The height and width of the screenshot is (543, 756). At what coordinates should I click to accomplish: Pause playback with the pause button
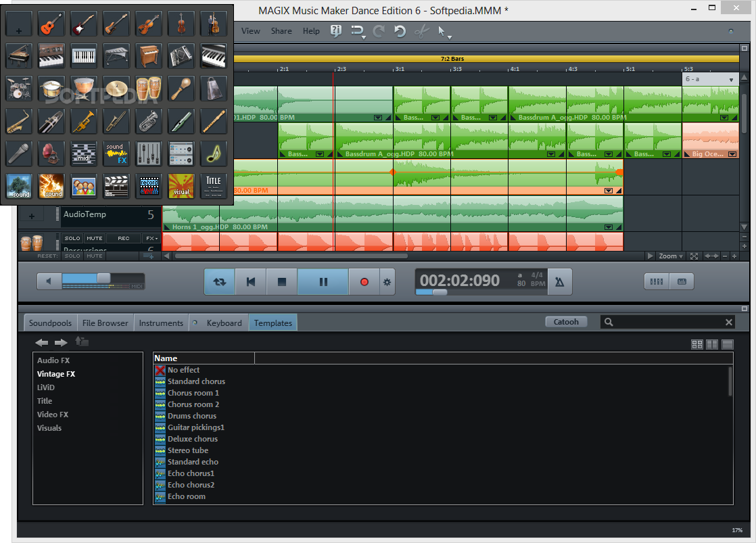point(323,281)
